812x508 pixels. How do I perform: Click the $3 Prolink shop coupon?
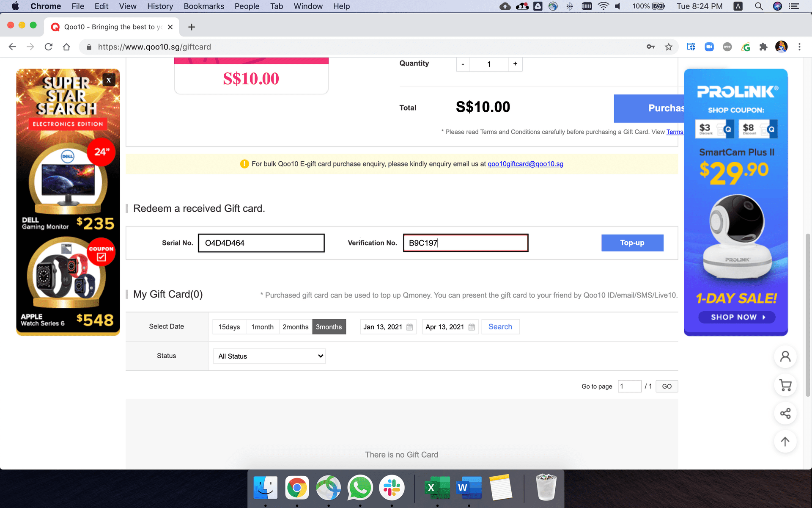(714, 129)
